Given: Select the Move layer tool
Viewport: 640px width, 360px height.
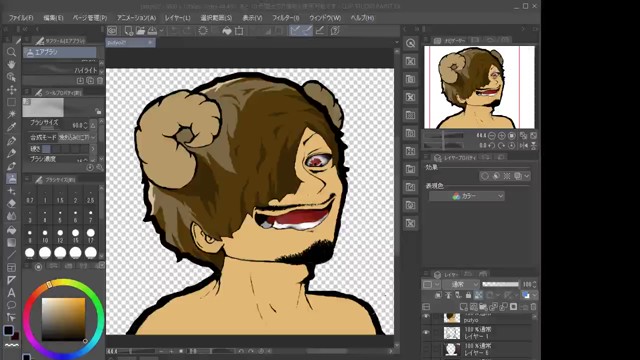Looking at the screenshot, I should coord(11,90).
